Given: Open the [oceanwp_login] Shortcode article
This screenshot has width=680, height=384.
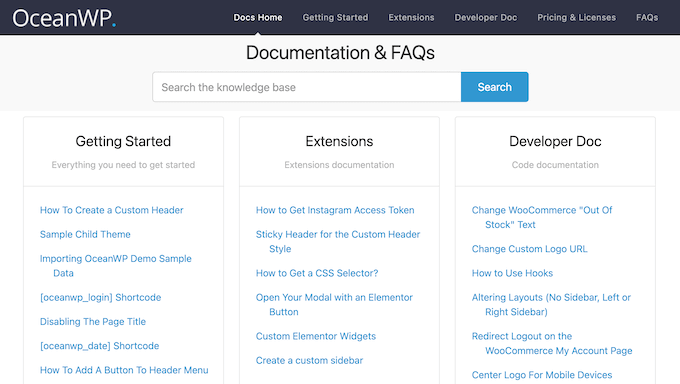Looking at the screenshot, I should (x=100, y=298).
